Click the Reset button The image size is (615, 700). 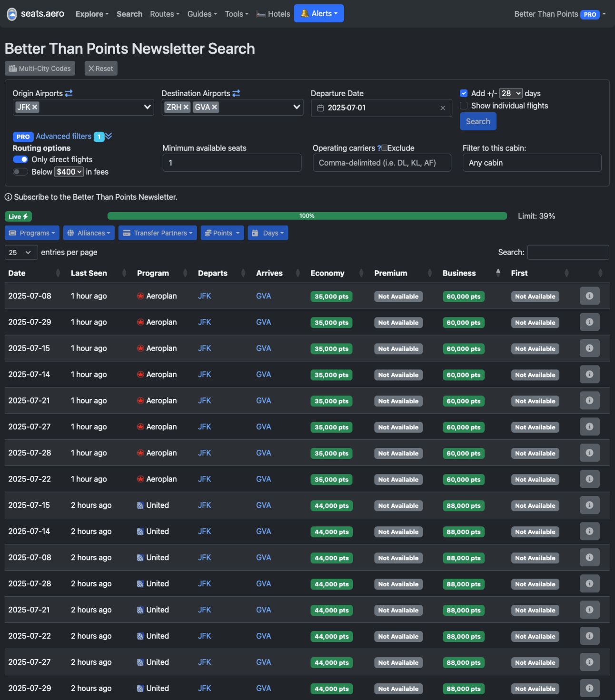point(101,69)
